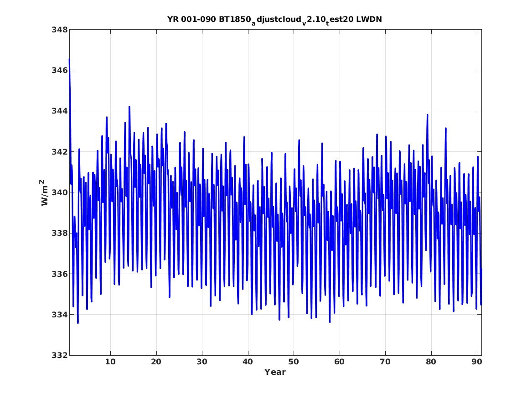Click the Year x-axis label

coord(275,372)
